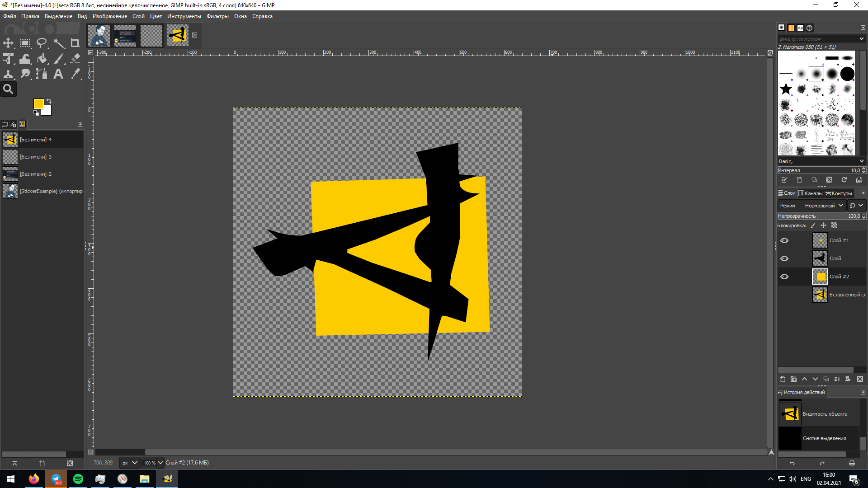Hide the Слой layer
Image resolution: width=868 pixels, height=488 pixels.
pyautogui.click(x=784, y=258)
